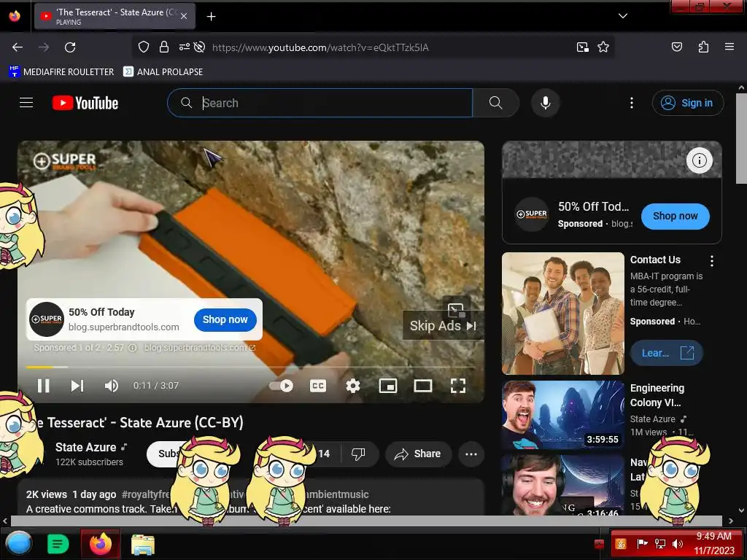Click the page vertical scrollbar thumb
The width and height of the screenshot is (747, 560).
tap(741, 138)
